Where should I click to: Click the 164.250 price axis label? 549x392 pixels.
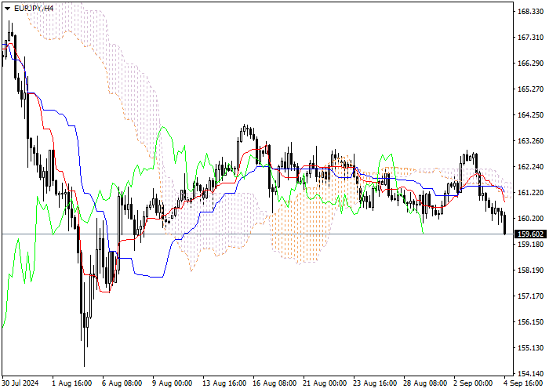[x=530, y=115]
